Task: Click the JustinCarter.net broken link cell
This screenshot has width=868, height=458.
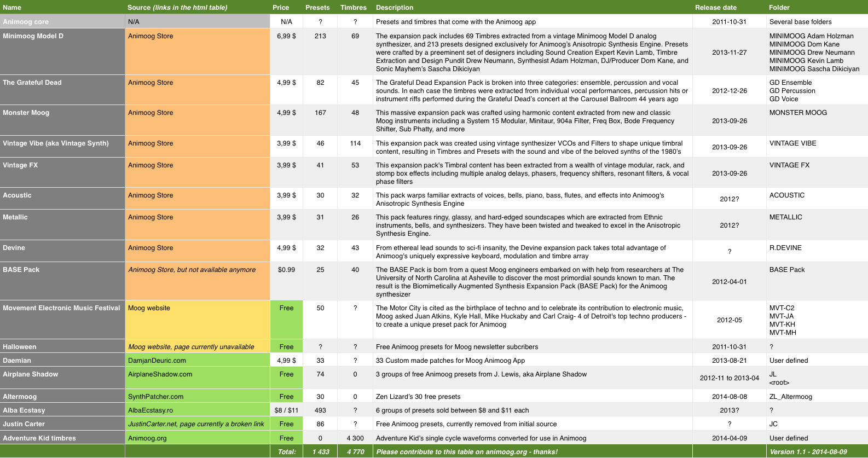Action: [198, 424]
